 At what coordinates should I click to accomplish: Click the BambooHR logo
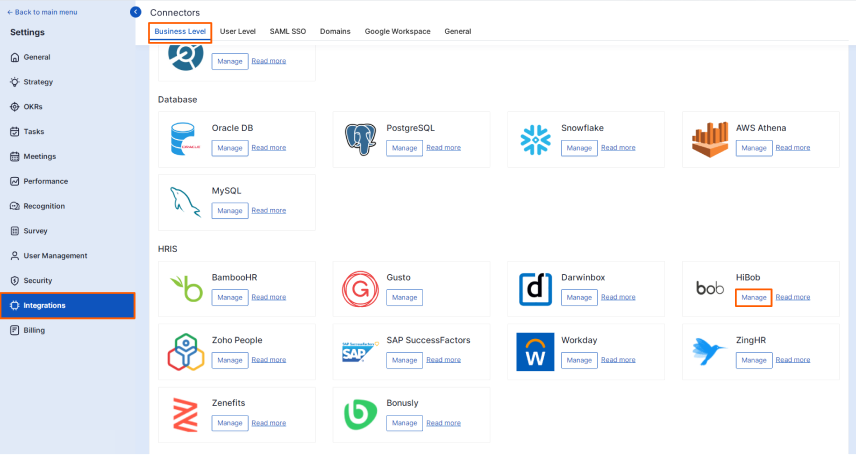point(186,289)
